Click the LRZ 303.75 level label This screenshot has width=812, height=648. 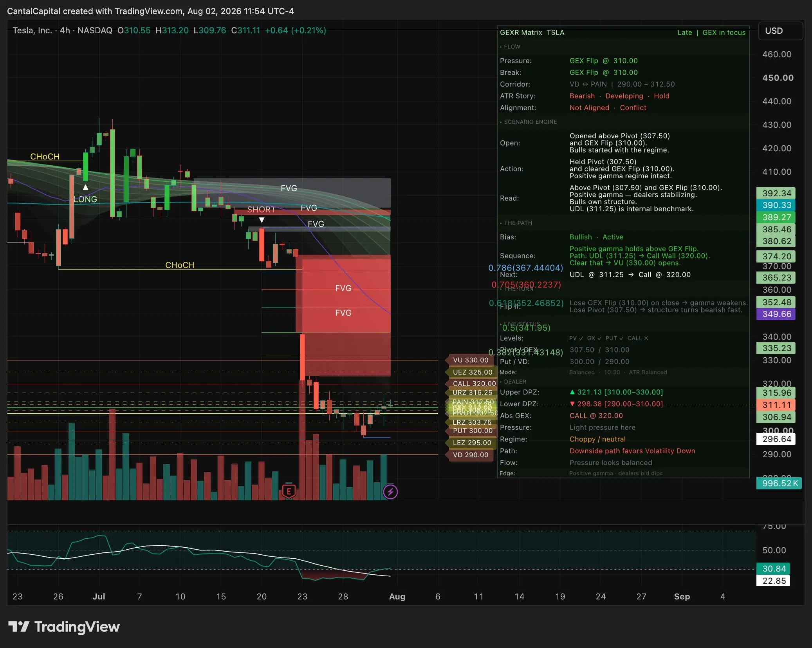pos(472,422)
